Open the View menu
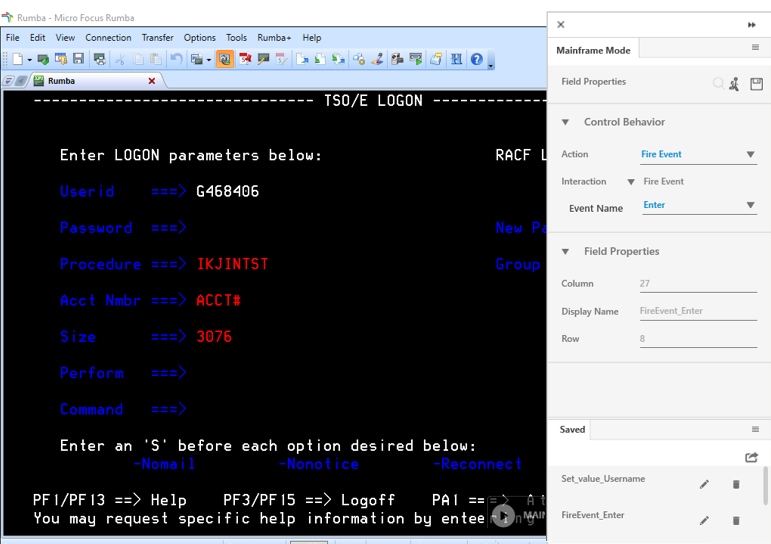771x544 pixels. (x=65, y=38)
